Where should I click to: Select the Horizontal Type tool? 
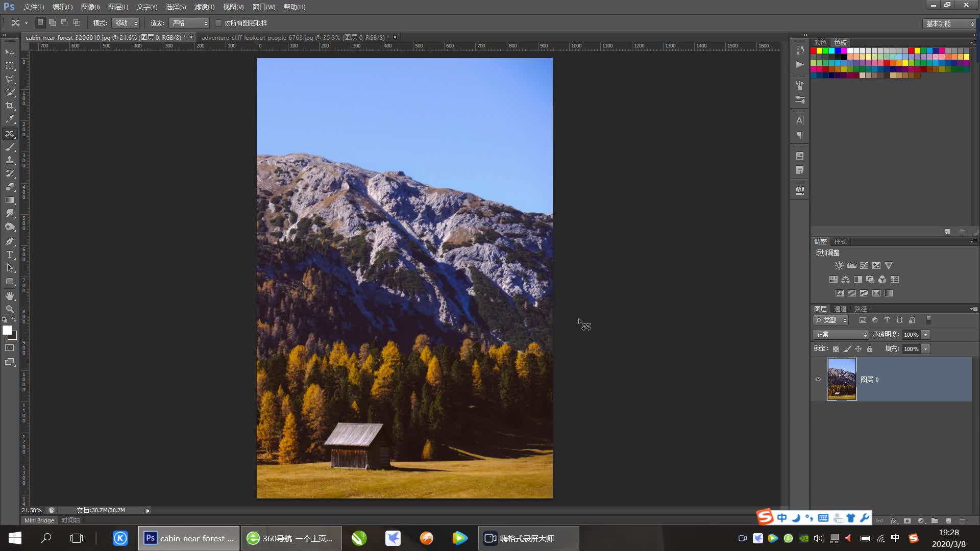[x=10, y=255]
